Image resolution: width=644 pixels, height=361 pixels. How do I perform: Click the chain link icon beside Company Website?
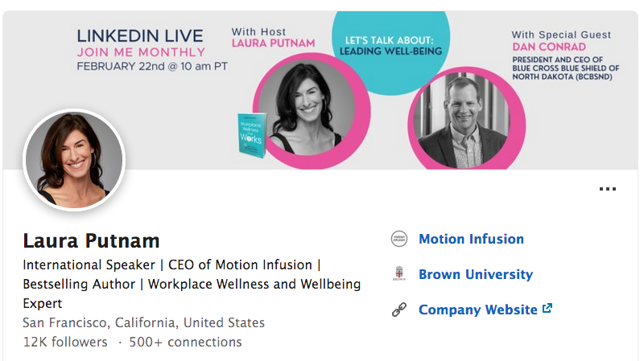(398, 310)
